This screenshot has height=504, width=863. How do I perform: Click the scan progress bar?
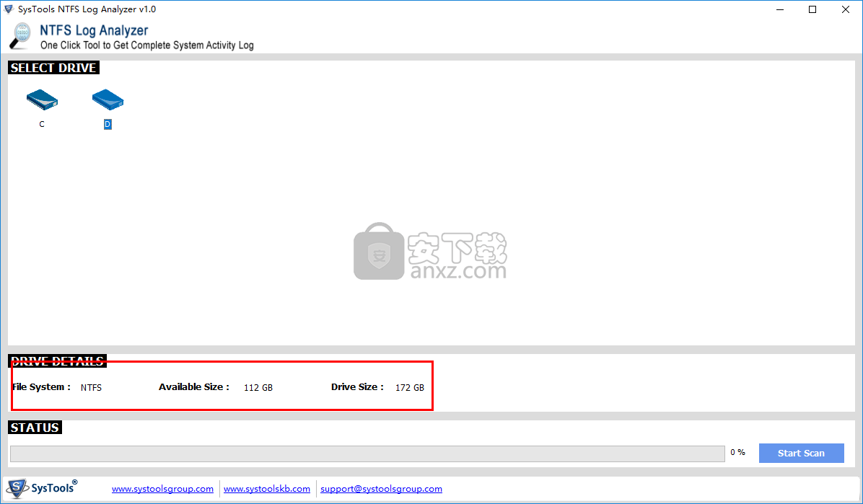click(x=368, y=454)
